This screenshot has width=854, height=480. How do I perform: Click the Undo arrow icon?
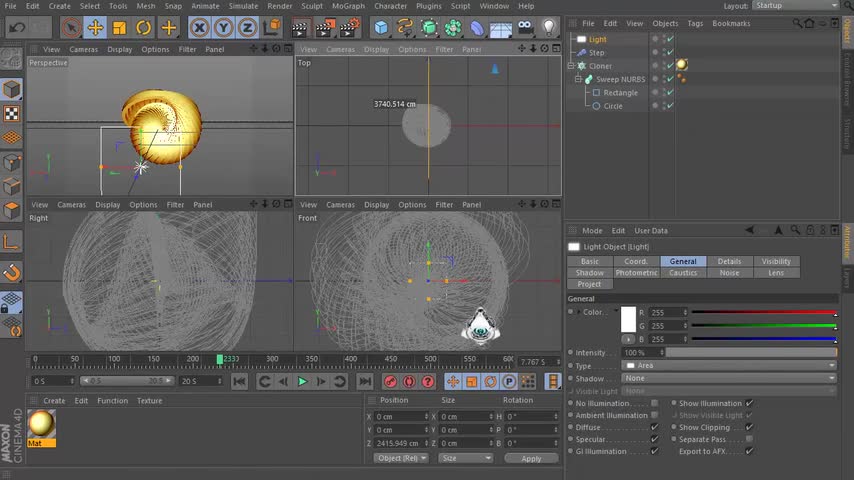click(x=17, y=28)
